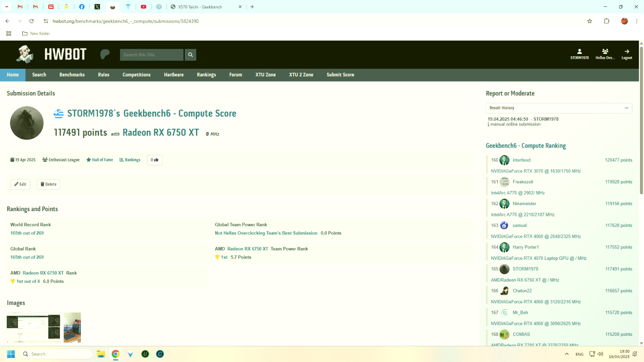Click inside the Search this Site field
The height and width of the screenshot is (362, 644).
[x=152, y=55]
